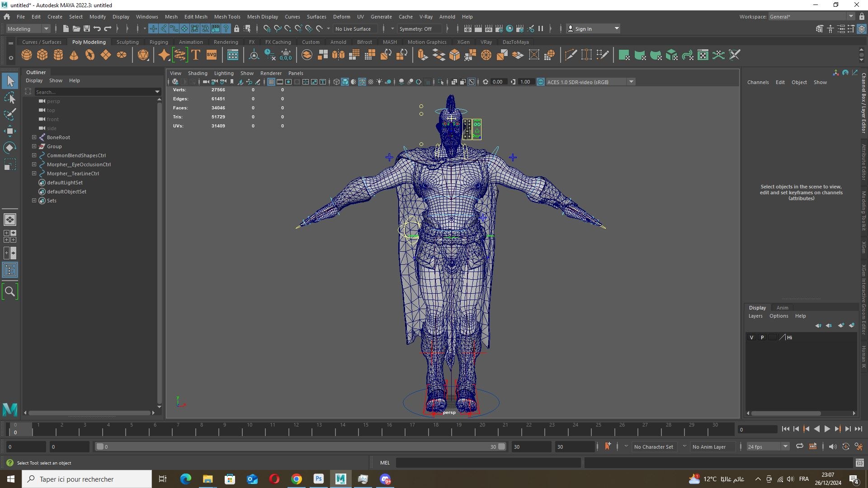Toggle the Outliner layout button in toolbox
The width and height of the screenshot is (868, 488).
10,270
